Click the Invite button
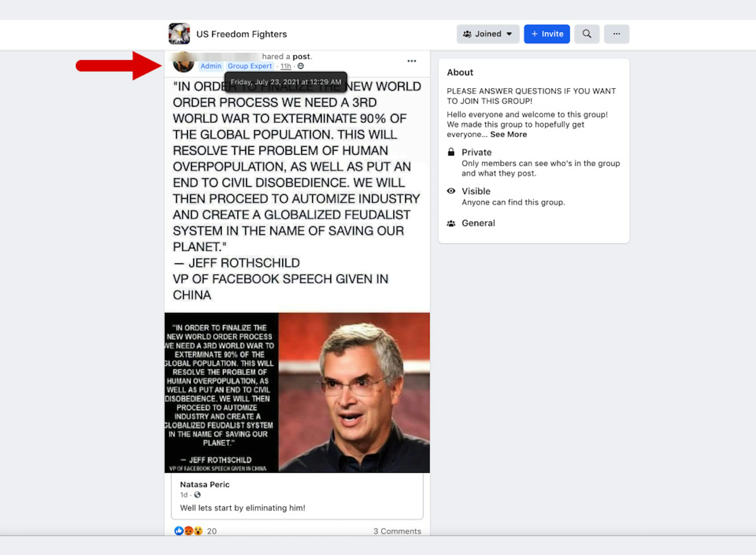The height and width of the screenshot is (555, 756). pyautogui.click(x=547, y=34)
